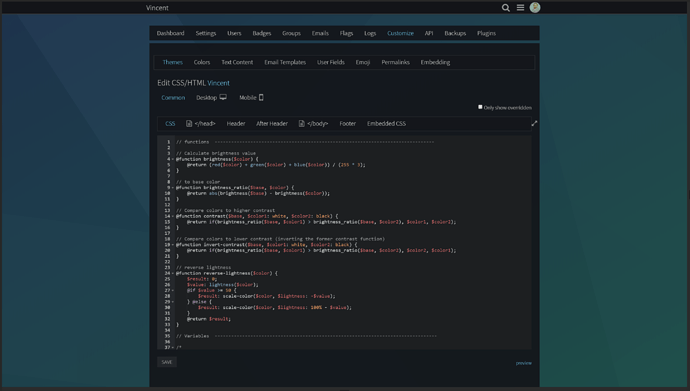
Task: Click the Vincent theme name link
Action: (218, 83)
